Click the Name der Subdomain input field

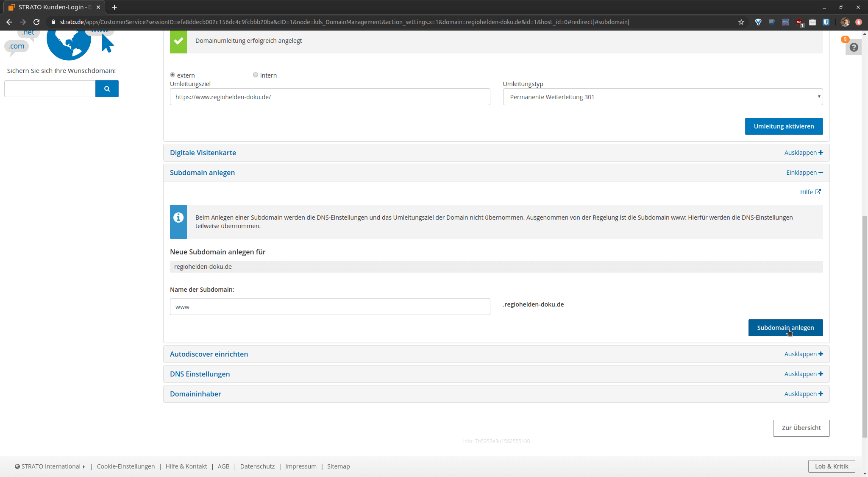(x=330, y=307)
